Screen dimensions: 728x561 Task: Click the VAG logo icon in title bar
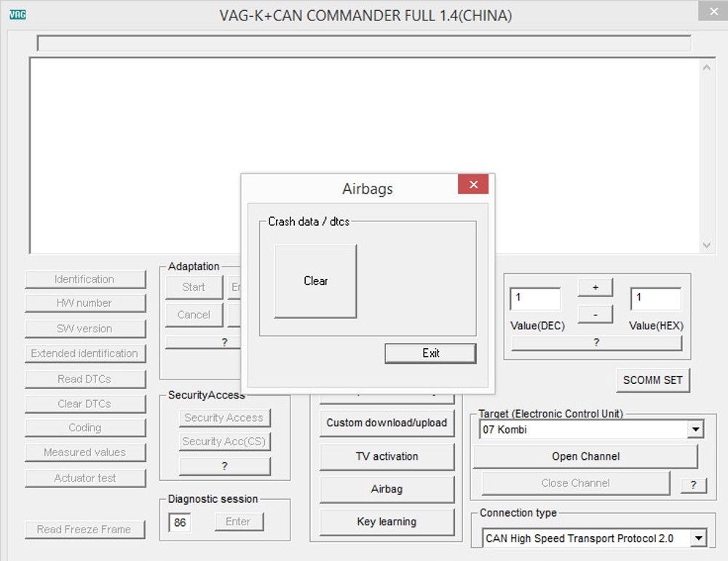pyautogui.click(x=17, y=15)
